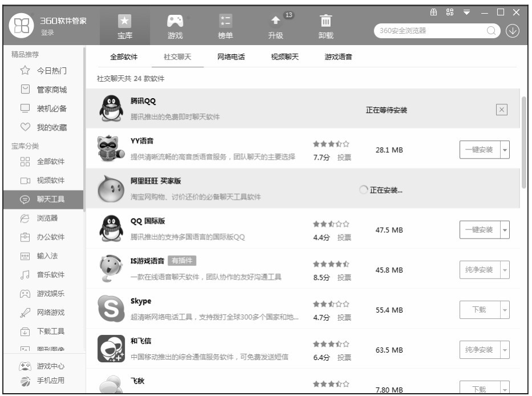Switch to 视频聊天 sub-tab
Screen dimensions: 532x396
click(x=285, y=56)
